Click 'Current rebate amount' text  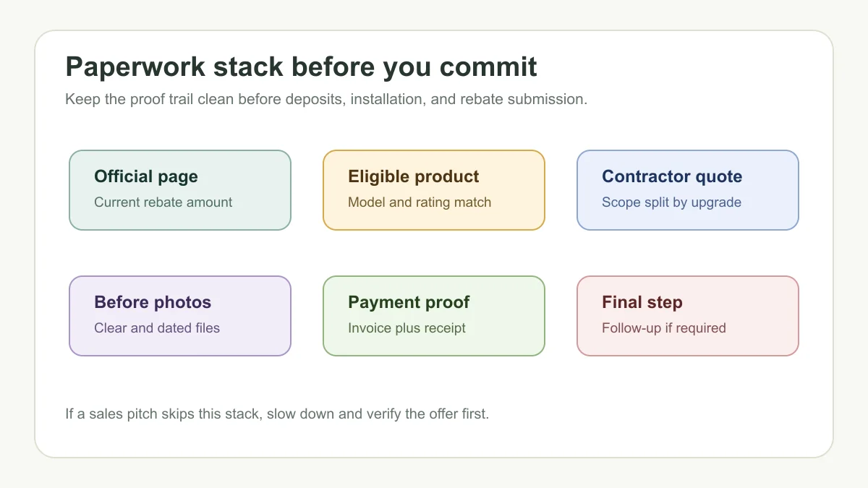tap(163, 202)
